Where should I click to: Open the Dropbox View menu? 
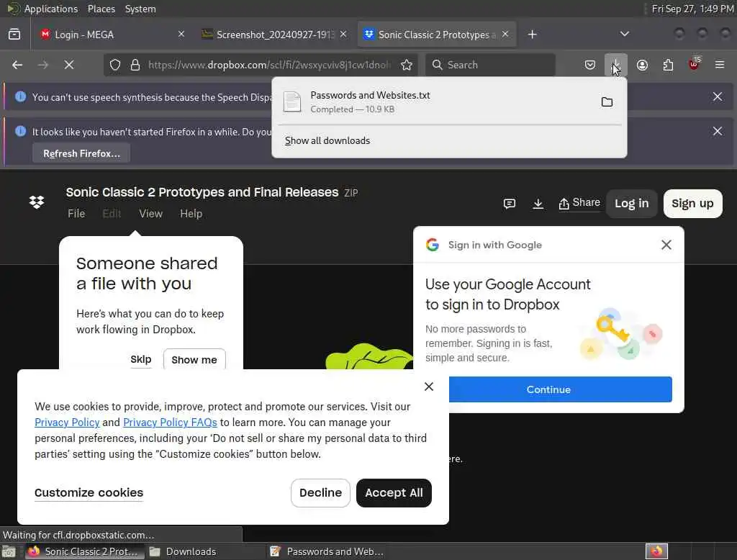[150, 214]
